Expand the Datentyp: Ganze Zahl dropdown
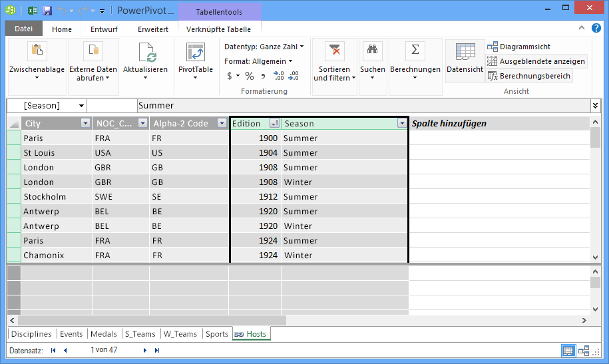The image size is (609, 364). (264, 47)
